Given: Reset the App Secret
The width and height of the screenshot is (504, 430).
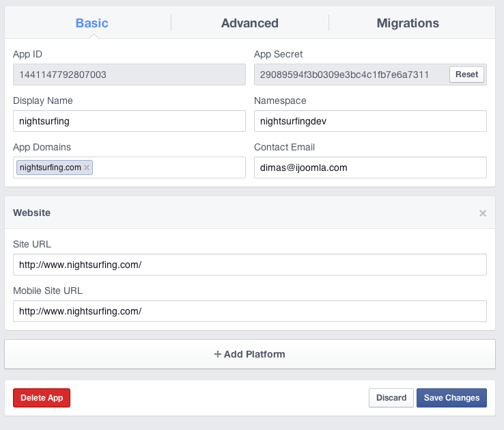Looking at the screenshot, I should pyautogui.click(x=466, y=75).
